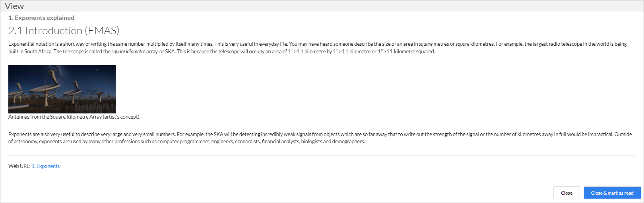Click italic 'square kilometre' array text
Image resolution: width=644 pixels, height=203 pixels.
point(128,51)
